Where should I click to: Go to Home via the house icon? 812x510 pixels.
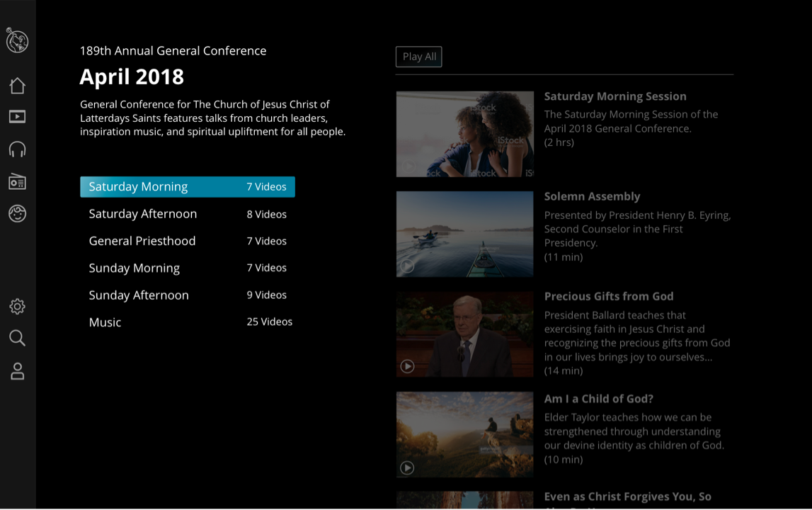coord(17,86)
